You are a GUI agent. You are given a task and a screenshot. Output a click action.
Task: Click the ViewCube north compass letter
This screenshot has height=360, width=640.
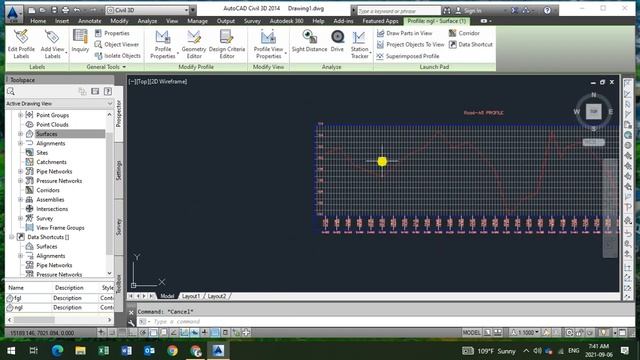click(x=593, y=95)
